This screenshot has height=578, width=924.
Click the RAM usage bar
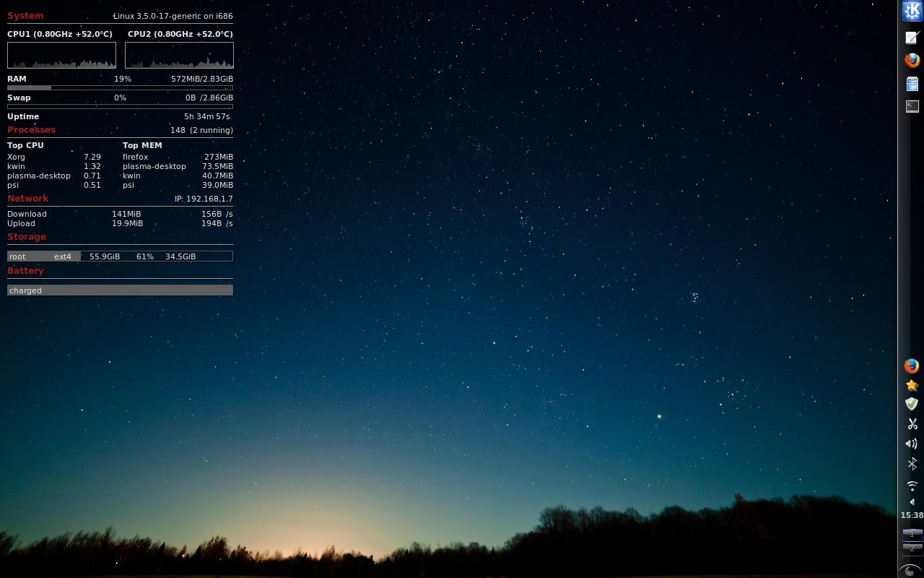coord(120,87)
